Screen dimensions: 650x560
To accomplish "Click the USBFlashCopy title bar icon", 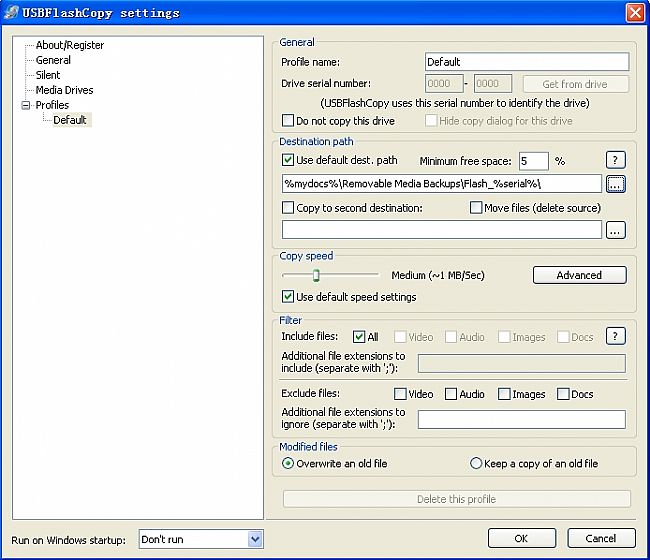I will 12,12.
